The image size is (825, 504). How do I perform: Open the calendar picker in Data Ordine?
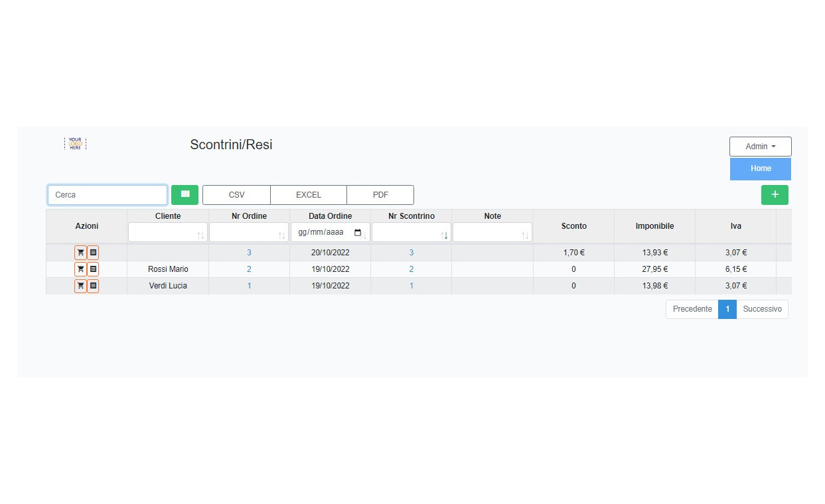tap(358, 233)
